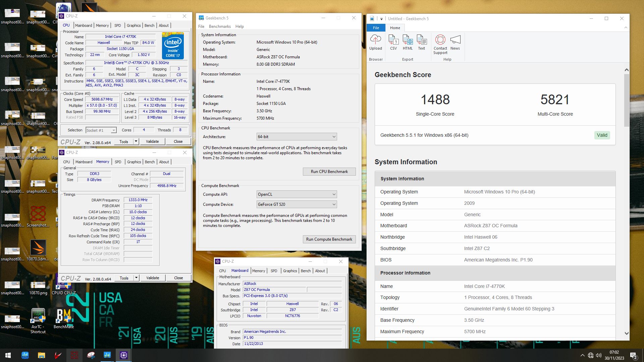Image resolution: width=644 pixels, height=362 pixels.
Task: Open the Benchmarks menu in Geekbench 5
Action: (x=220, y=26)
